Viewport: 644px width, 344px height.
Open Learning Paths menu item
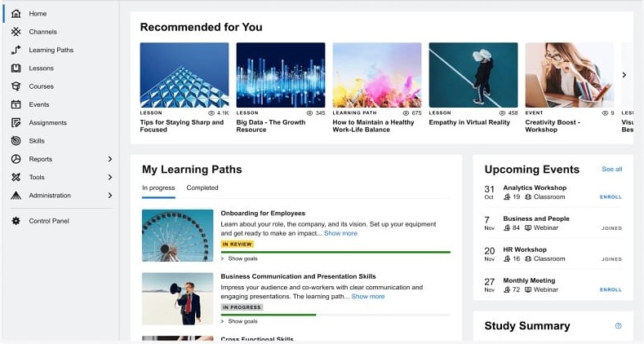[x=51, y=50]
